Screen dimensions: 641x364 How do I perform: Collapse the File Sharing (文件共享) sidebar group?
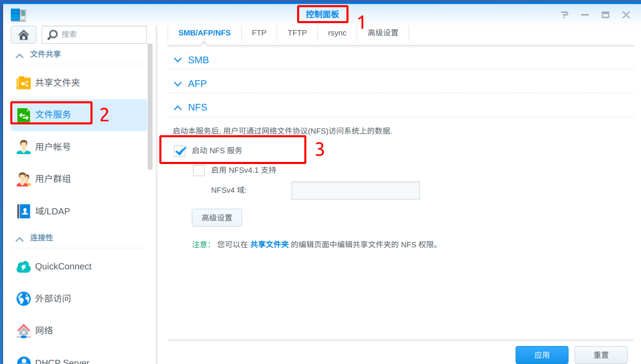(x=20, y=54)
